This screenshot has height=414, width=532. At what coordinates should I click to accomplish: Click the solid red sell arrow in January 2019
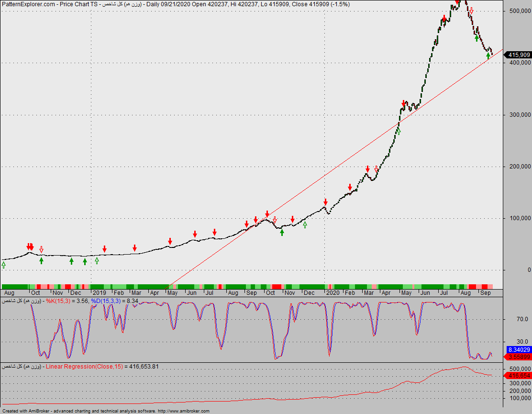(x=104, y=249)
